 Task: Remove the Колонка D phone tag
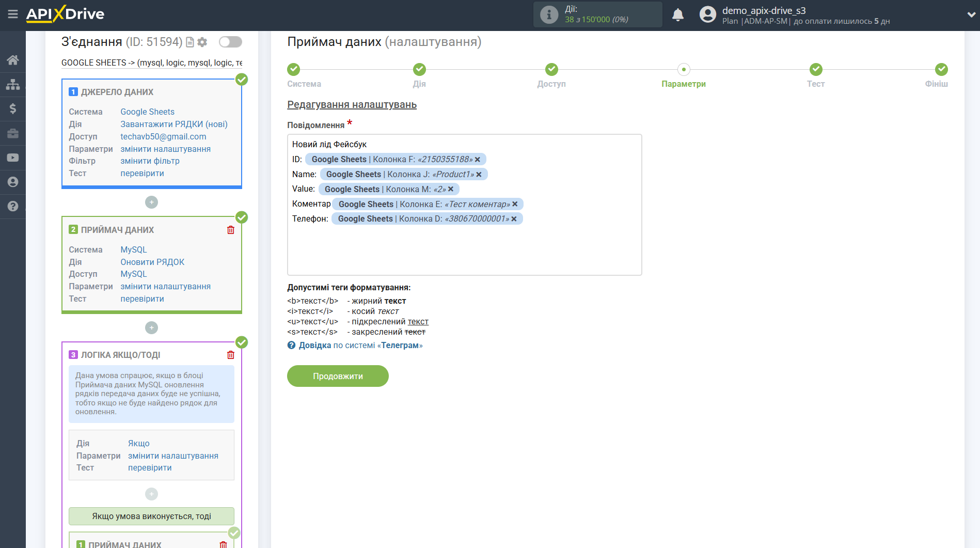tap(514, 219)
